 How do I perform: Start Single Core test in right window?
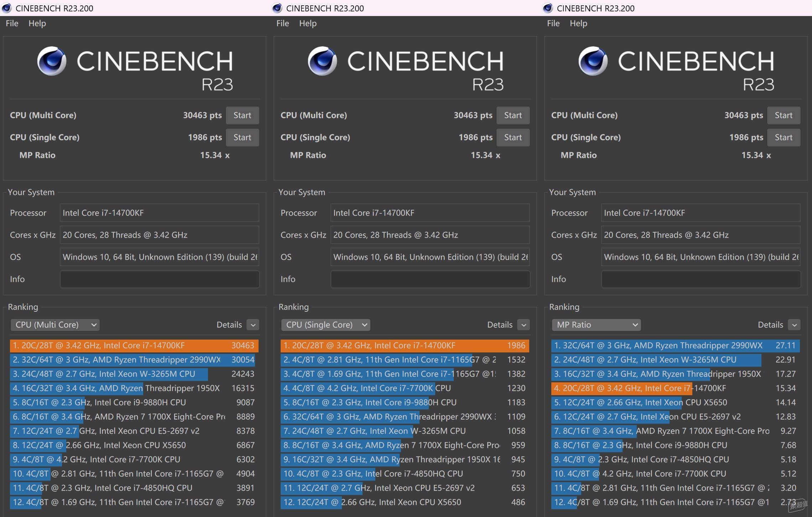pyautogui.click(x=784, y=137)
